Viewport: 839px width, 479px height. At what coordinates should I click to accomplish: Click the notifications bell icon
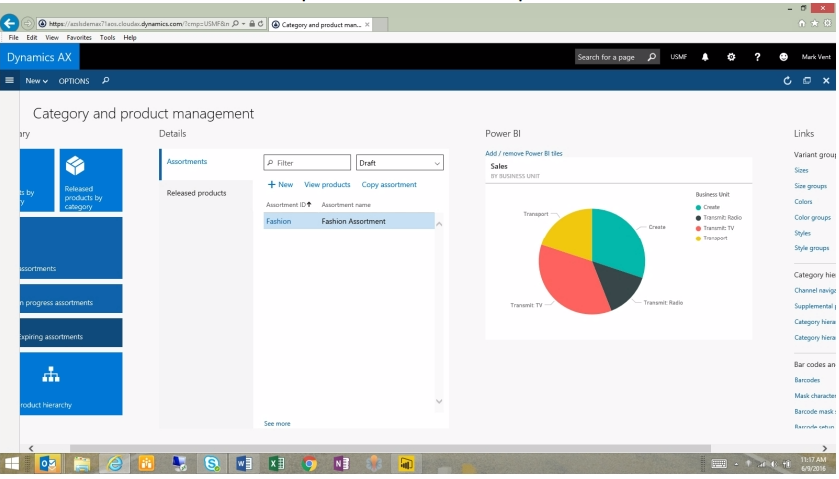click(705, 57)
